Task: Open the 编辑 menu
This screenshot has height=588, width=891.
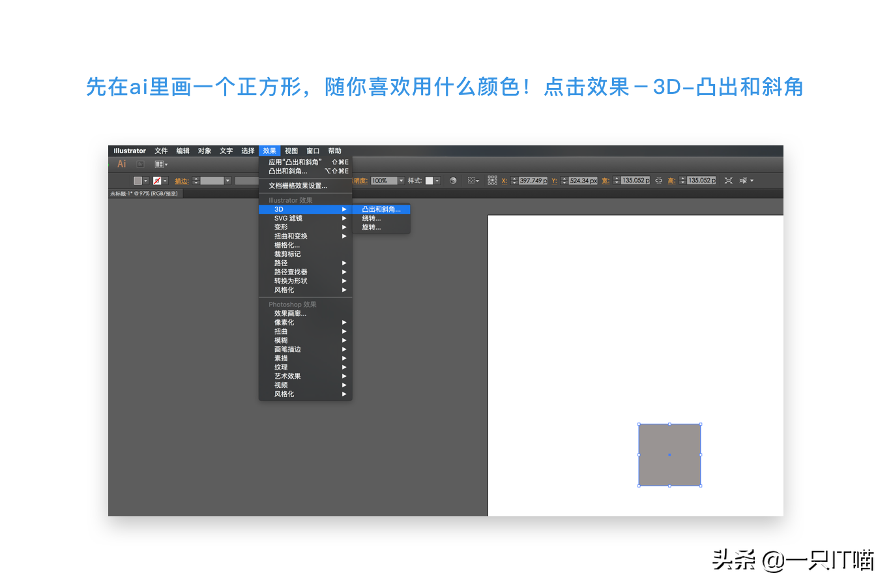Action: (183, 151)
